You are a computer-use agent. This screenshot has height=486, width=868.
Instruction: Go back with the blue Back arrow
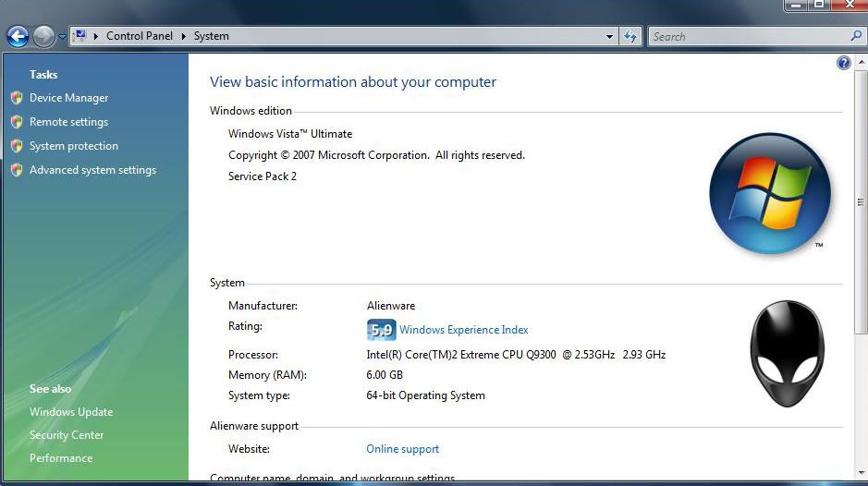(18, 37)
